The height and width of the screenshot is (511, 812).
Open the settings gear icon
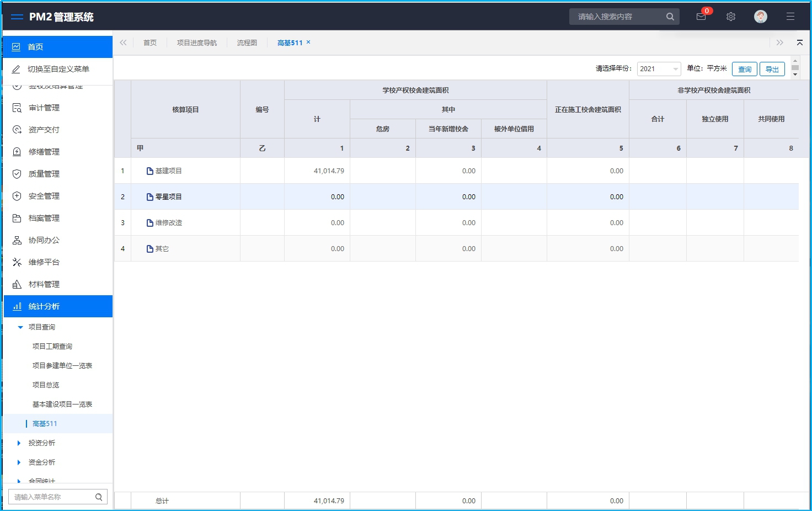click(731, 17)
